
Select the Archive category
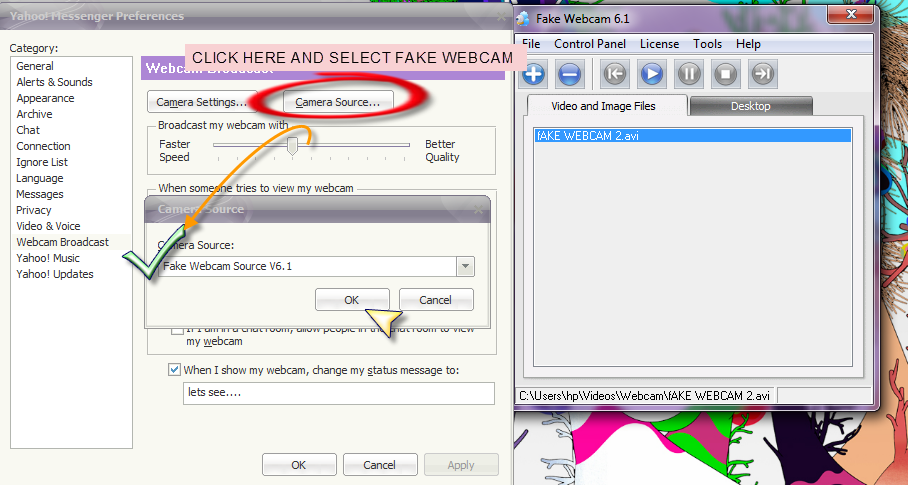(34, 114)
